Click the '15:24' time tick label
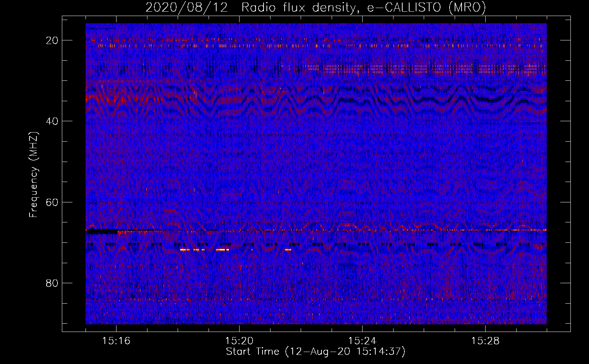 [362, 341]
